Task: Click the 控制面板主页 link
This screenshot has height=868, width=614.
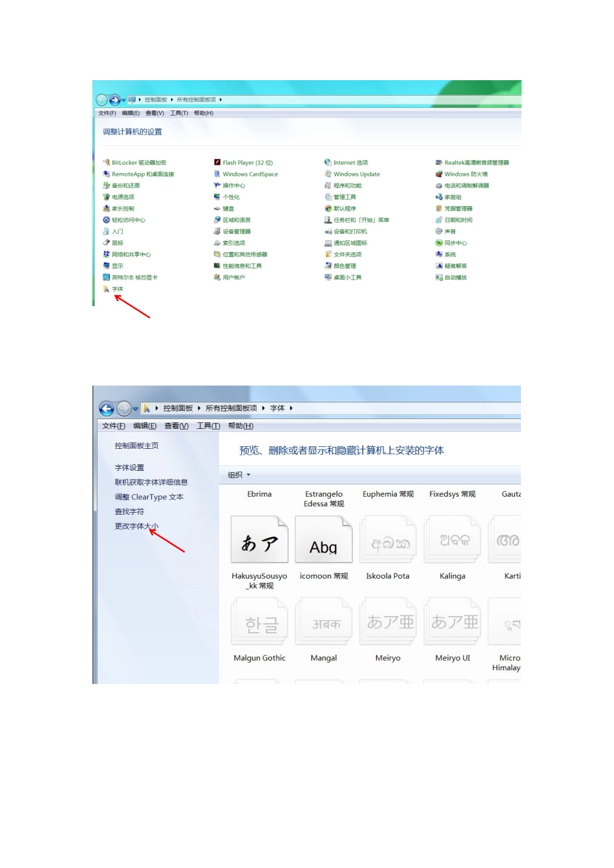Action: point(136,446)
